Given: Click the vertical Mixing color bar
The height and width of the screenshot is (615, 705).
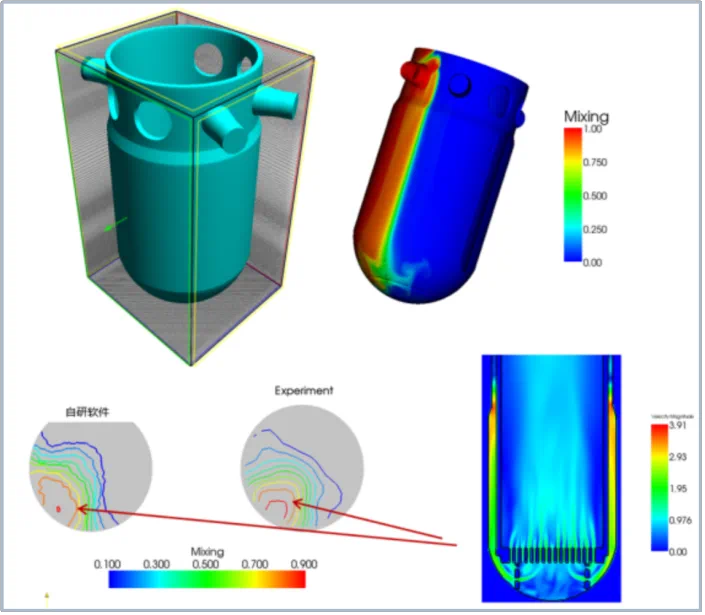Looking at the screenshot, I should pyautogui.click(x=575, y=195).
